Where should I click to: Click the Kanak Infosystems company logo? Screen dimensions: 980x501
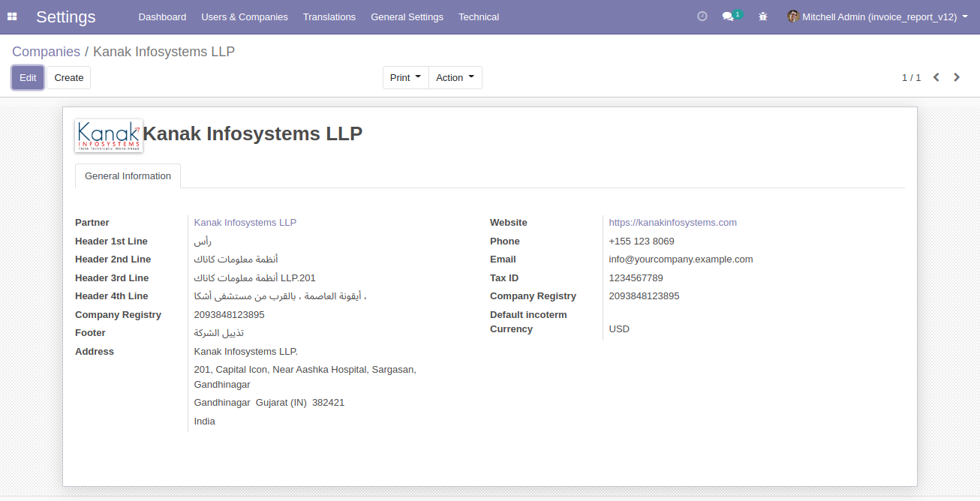tap(109, 136)
